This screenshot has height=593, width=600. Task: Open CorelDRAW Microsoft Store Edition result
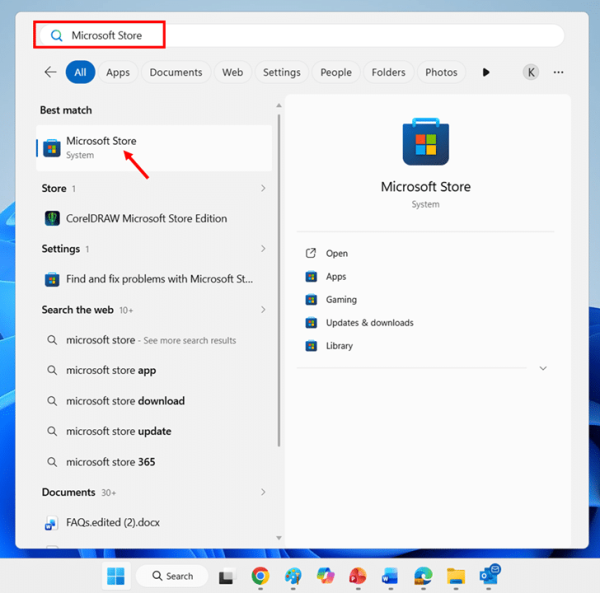click(x=154, y=218)
